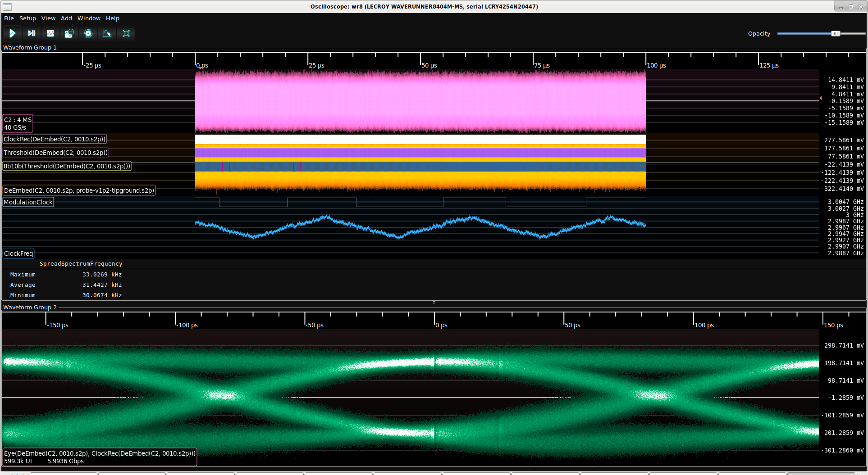The image size is (868, 475).
Task: Open the File menu
Action: (x=9, y=18)
